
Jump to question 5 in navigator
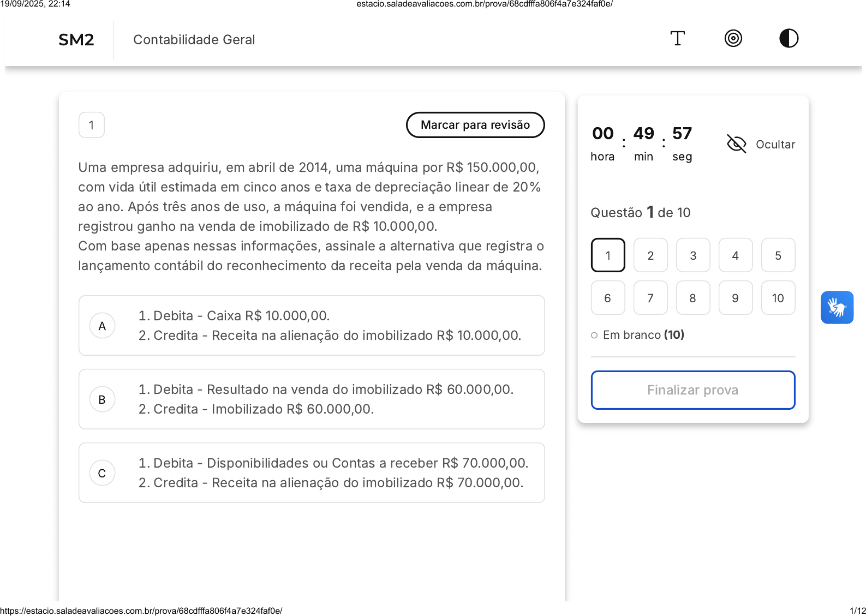[778, 255]
